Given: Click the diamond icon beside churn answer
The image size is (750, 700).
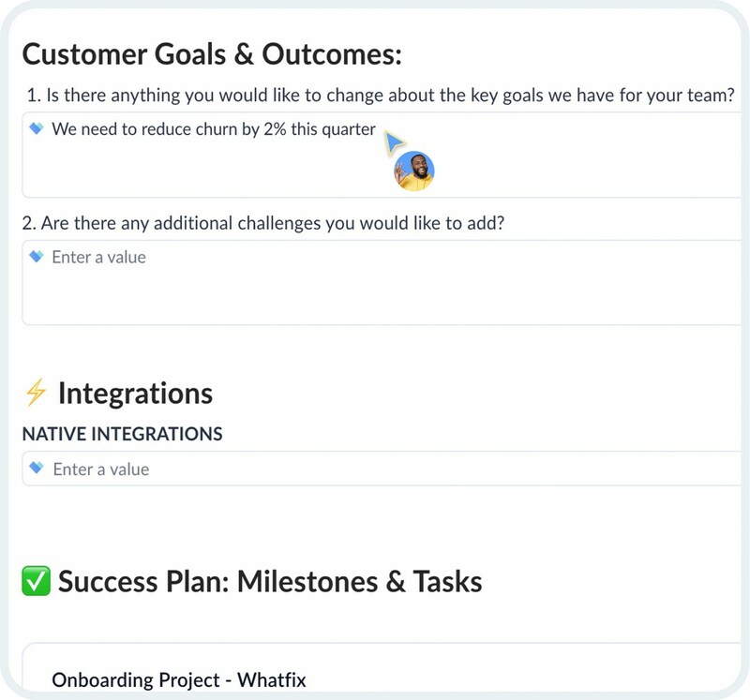Looking at the screenshot, I should pos(37,128).
